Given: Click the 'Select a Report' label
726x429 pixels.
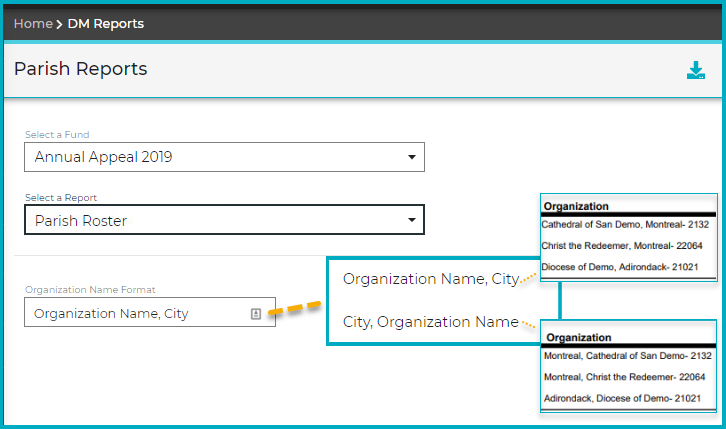Looking at the screenshot, I should pos(61,198).
